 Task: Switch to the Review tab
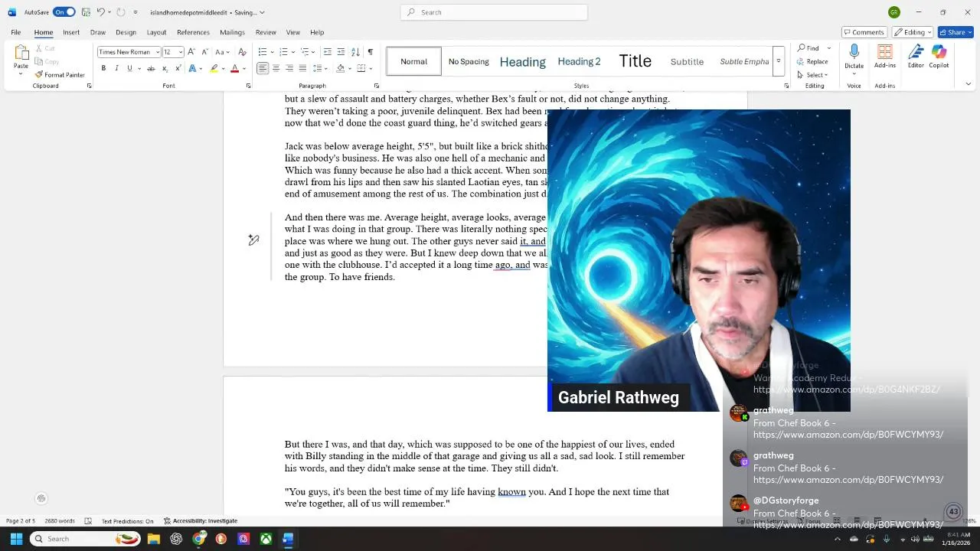(266, 32)
